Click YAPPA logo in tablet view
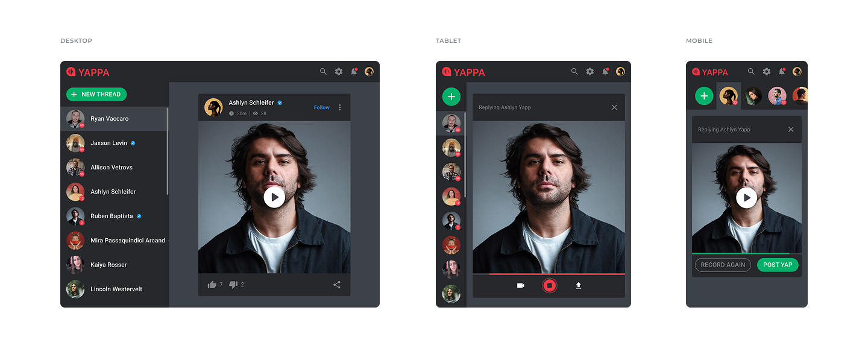The height and width of the screenshot is (357, 868). (464, 72)
